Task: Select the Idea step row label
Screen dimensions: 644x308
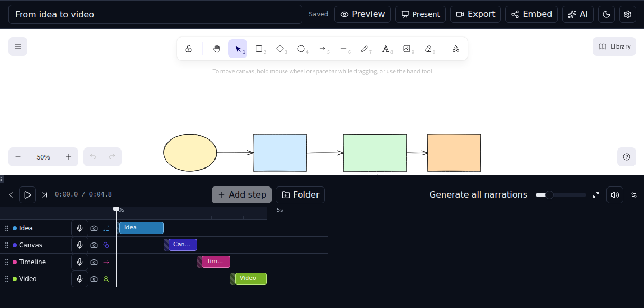Action: coord(26,228)
